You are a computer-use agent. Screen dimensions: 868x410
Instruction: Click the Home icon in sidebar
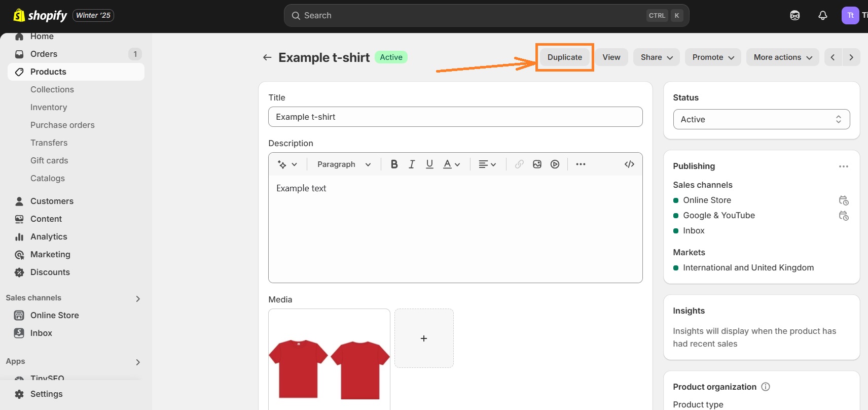[x=19, y=37]
